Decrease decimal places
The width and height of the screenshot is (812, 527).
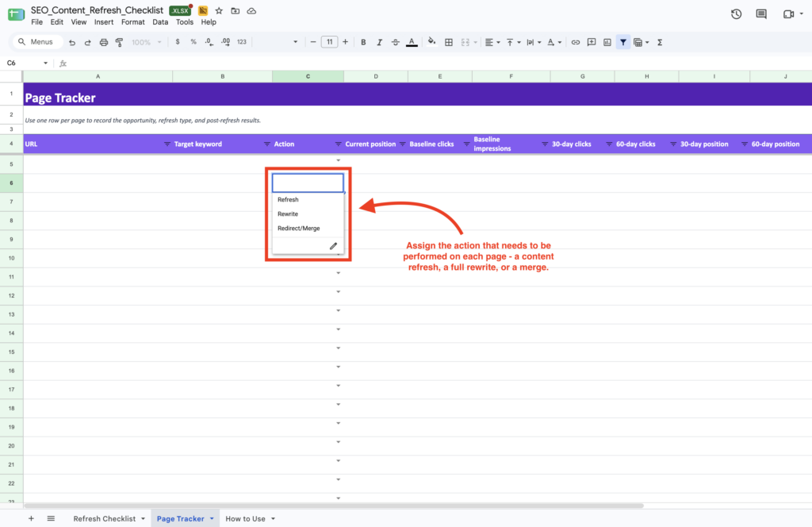209,42
